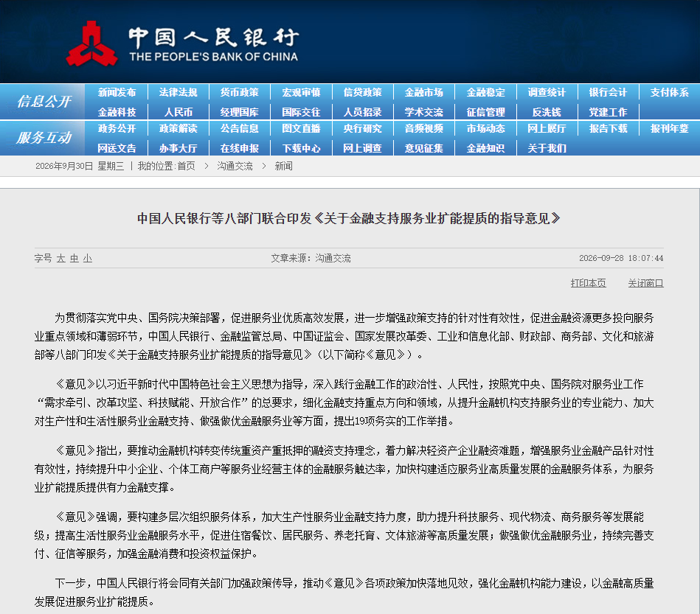Screen dimensions: 700x614
Task: Open 调查统计 page
Action: (x=547, y=92)
